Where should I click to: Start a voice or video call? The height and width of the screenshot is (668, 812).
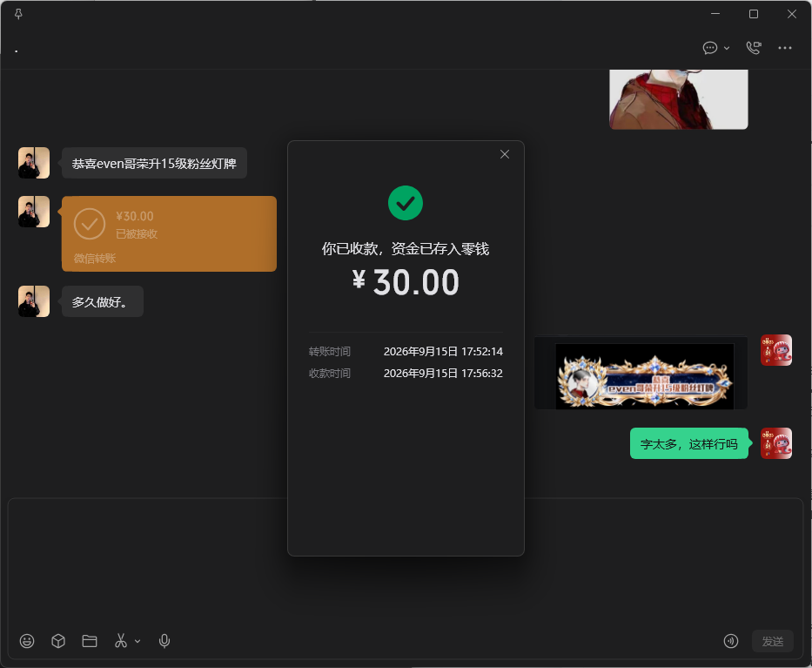(x=754, y=48)
